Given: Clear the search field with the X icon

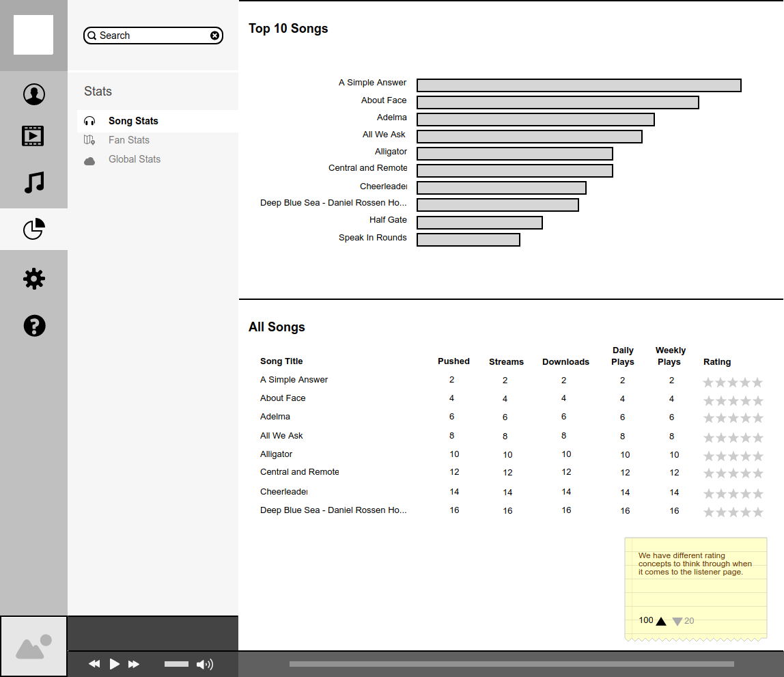Looking at the screenshot, I should tap(214, 36).
